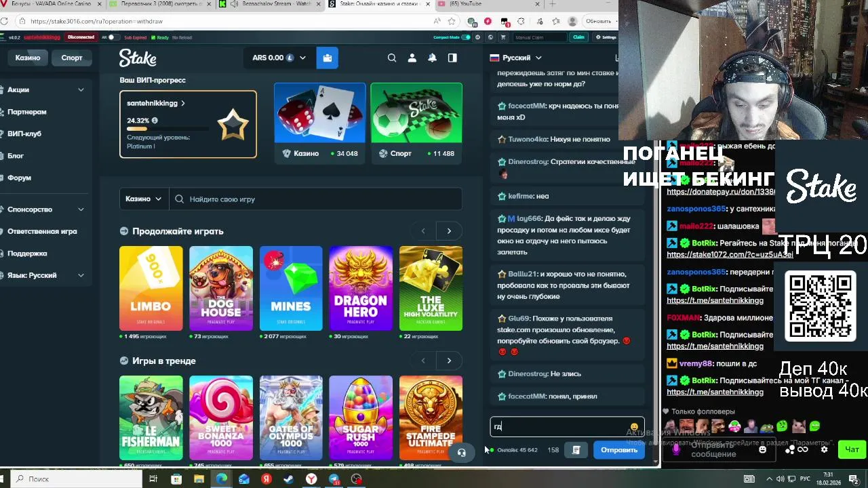
Task: Click the VIP progress bar
Action: tap(169, 128)
